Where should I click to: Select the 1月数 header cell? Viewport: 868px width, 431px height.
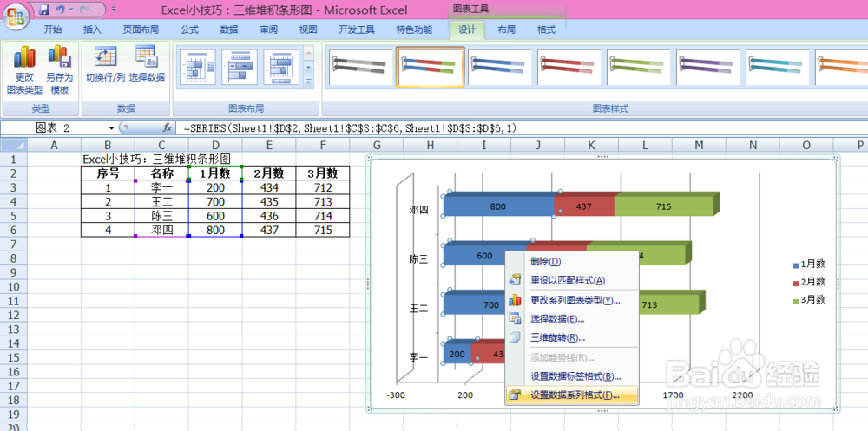click(x=215, y=173)
